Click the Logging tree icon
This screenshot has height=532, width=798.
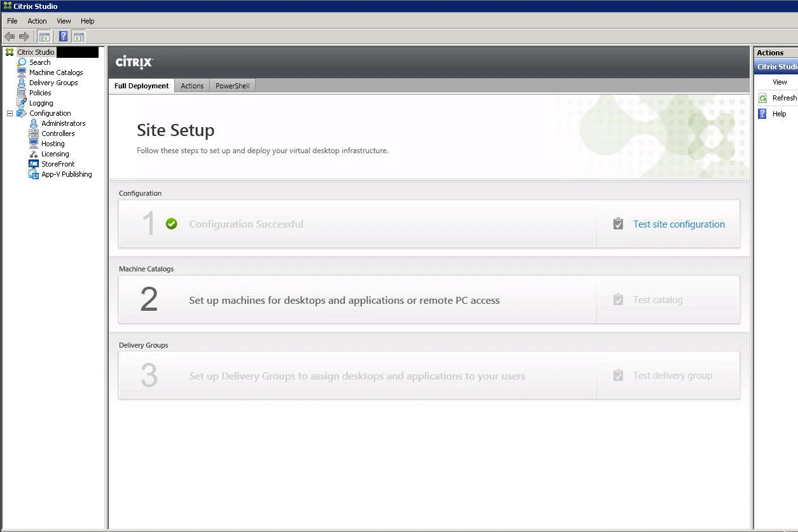click(x=22, y=103)
